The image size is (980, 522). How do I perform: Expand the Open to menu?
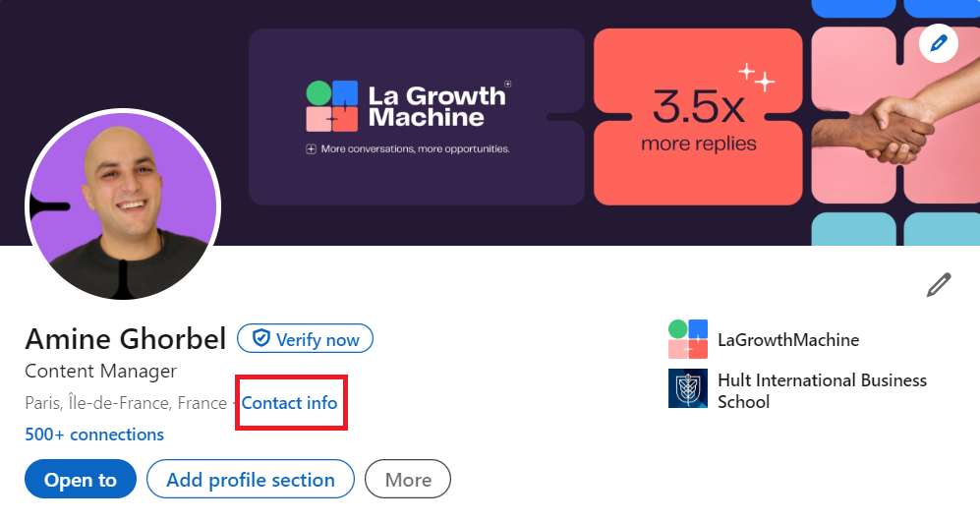[x=81, y=480]
